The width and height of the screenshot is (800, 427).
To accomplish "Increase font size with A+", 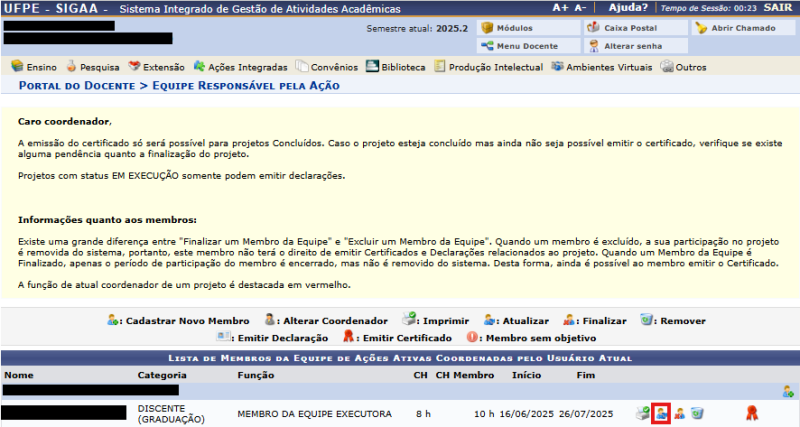I will point(560,8).
